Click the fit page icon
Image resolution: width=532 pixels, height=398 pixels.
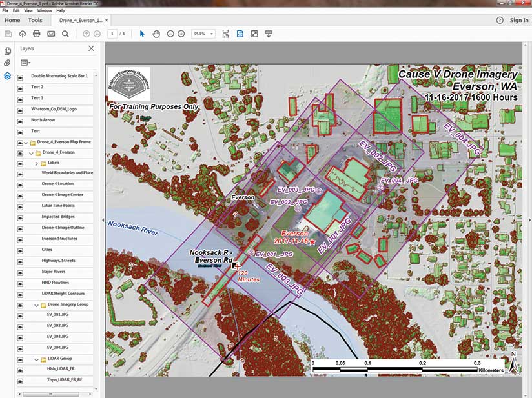coord(240,34)
